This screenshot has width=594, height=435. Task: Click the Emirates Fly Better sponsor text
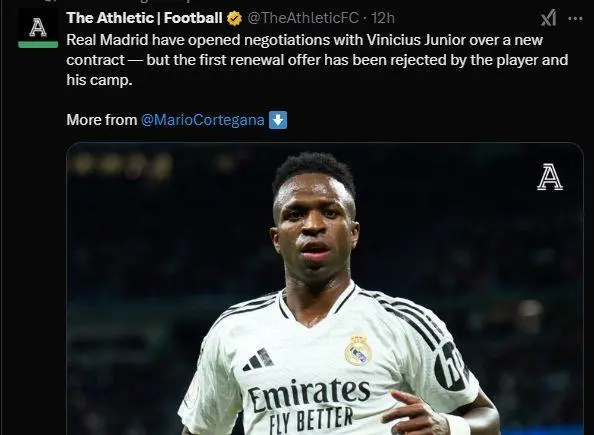309,405
